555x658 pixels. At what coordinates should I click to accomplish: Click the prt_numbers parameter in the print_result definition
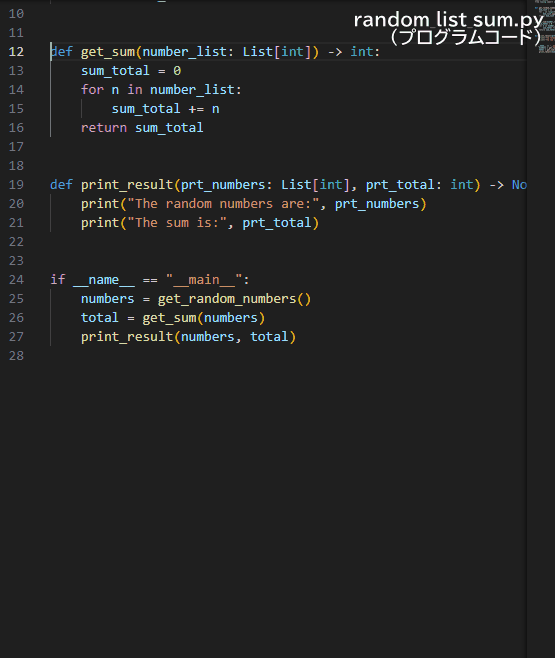pos(223,185)
